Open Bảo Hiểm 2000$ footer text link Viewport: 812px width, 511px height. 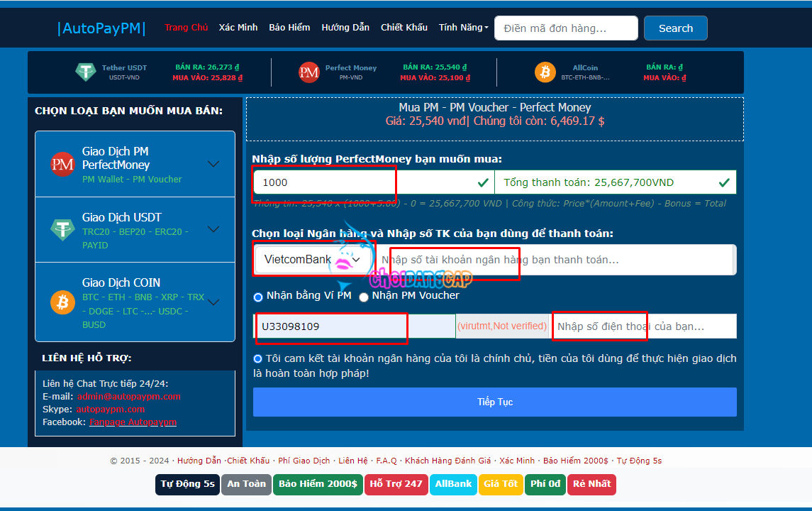(576, 461)
